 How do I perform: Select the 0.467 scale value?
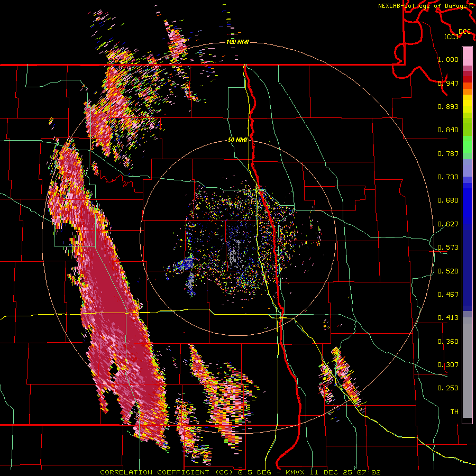pos(448,294)
